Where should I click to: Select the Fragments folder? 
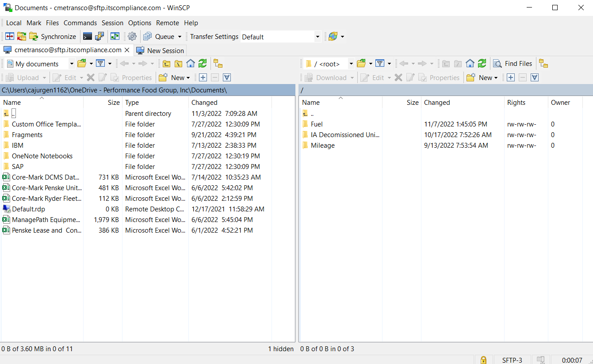(x=27, y=135)
